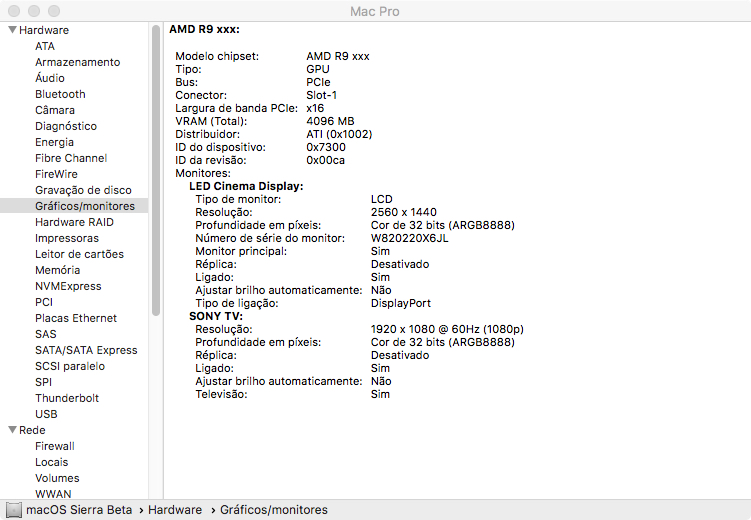751x520 pixels.
Task: Click Hardware in the path bar
Action: [x=175, y=510]
